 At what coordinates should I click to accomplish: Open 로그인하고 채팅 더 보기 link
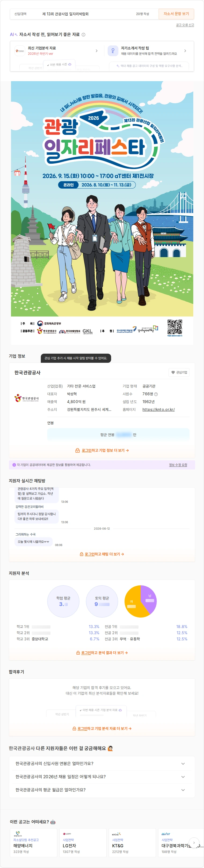104,554
